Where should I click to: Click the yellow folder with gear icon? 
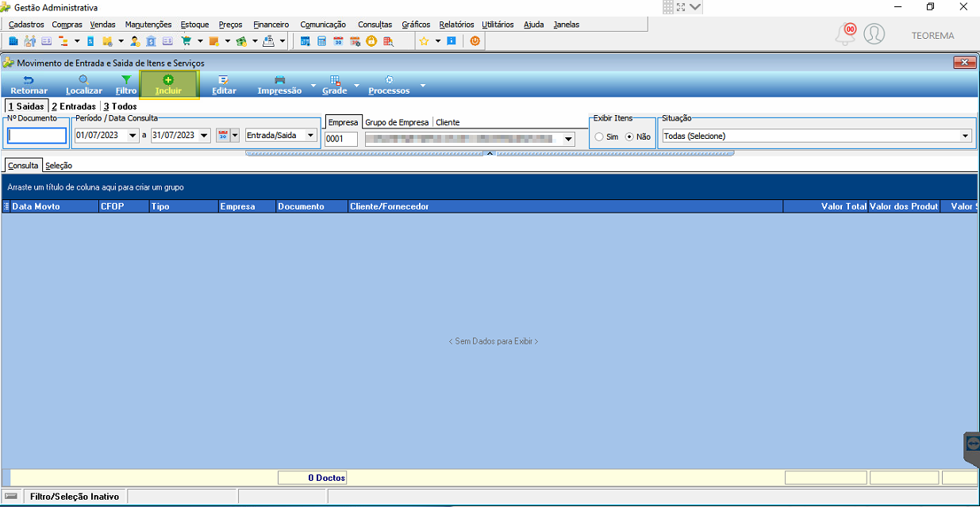(x=106, y=40)
